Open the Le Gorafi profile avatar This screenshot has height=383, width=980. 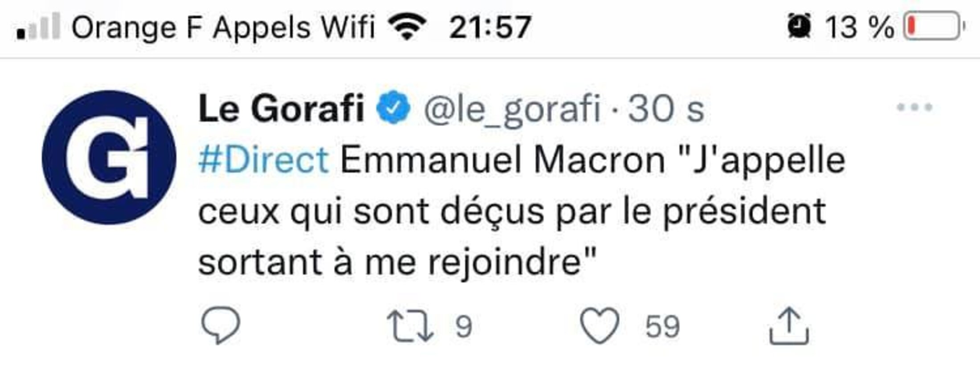(x=109, y=157)
